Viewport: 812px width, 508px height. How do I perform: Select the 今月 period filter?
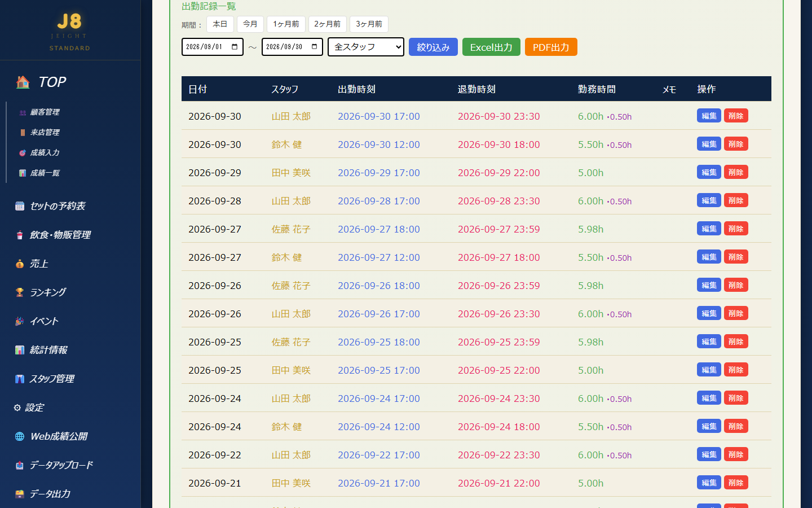(x=250, y=24)
